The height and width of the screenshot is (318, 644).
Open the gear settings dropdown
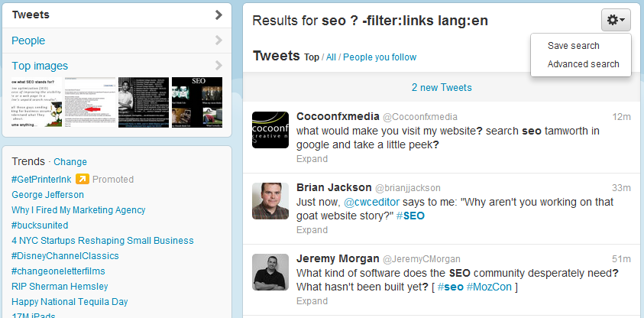[x=616, y=20]
